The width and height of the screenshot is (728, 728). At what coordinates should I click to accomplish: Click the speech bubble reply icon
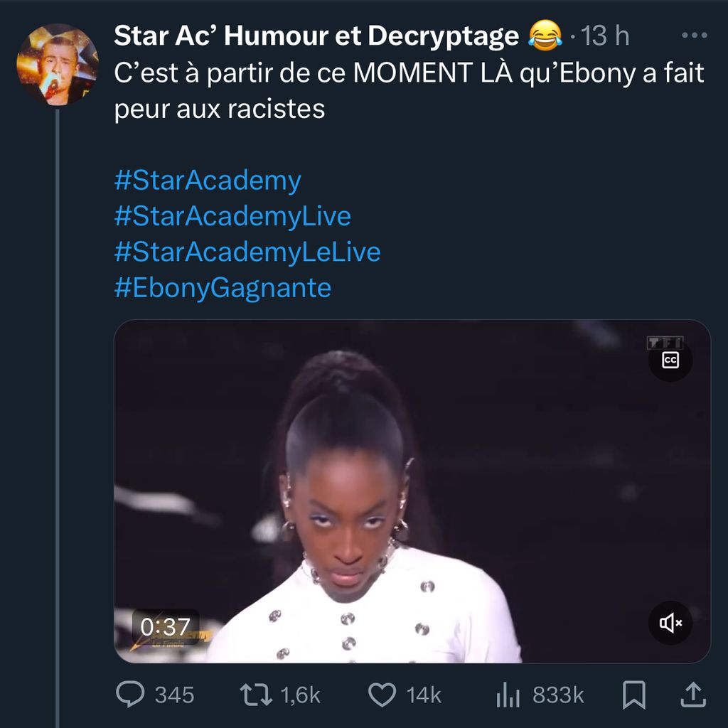[x=130, y=695]
